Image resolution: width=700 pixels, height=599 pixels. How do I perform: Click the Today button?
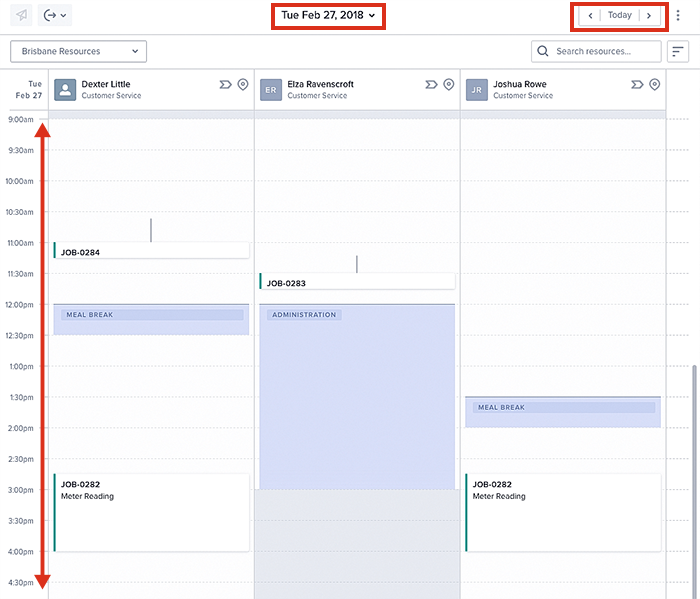coord(620,15)
